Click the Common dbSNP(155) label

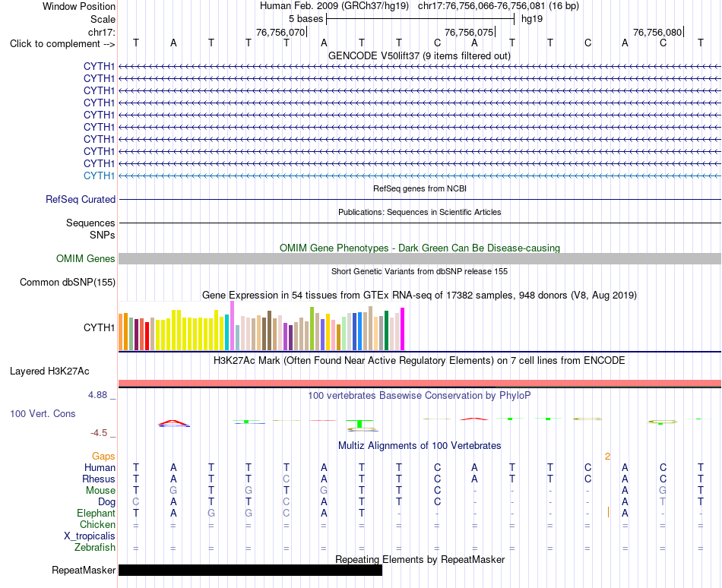67,283
